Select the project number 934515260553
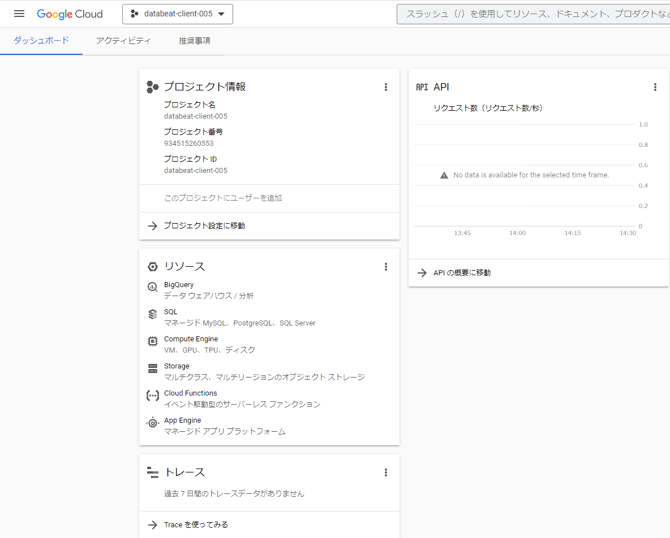670x538 pixels. click(188, 143)
